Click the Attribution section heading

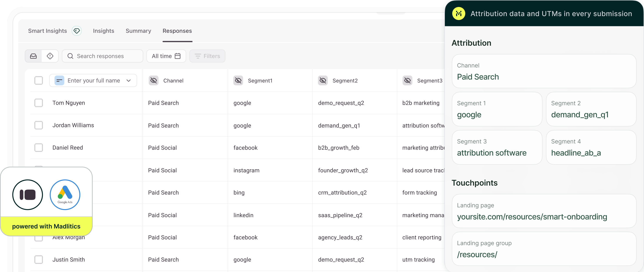[x=471, y=43]
